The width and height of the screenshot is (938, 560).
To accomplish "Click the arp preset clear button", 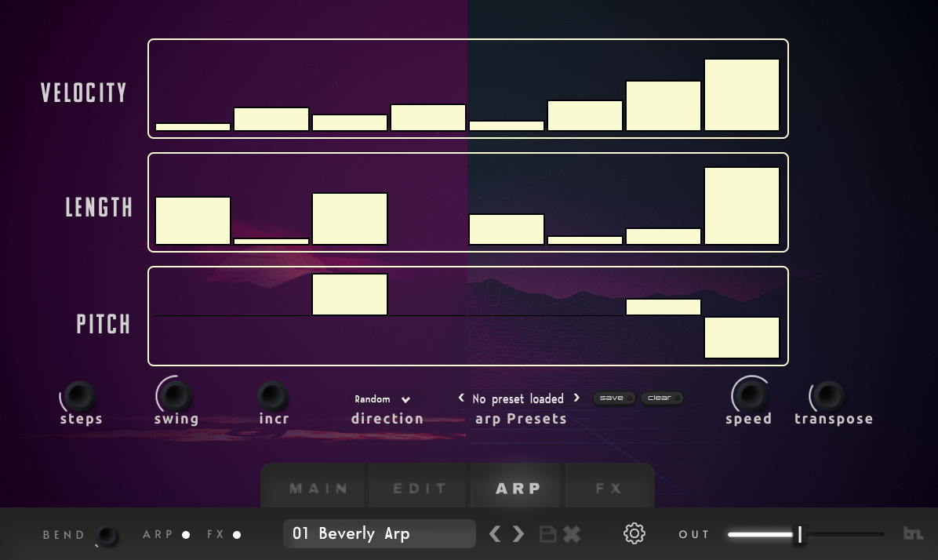I will pos(662,398).
